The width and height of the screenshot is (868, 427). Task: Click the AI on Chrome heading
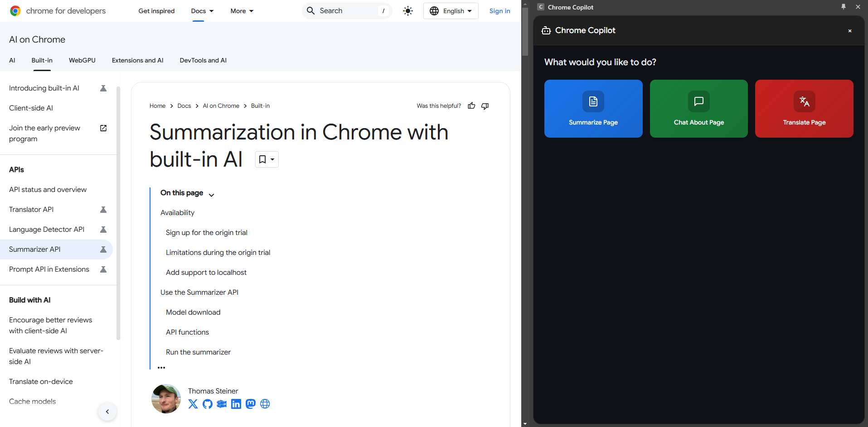pyautogui.click(x=37, y=40)
